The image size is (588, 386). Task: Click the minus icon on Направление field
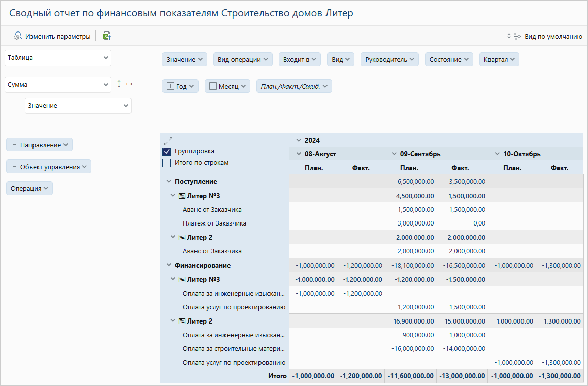click(14, 145)
